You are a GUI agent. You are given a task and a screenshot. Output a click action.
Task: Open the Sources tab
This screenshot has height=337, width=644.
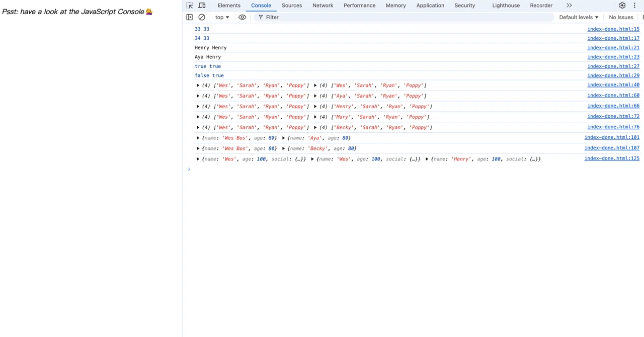coord(292,6)
